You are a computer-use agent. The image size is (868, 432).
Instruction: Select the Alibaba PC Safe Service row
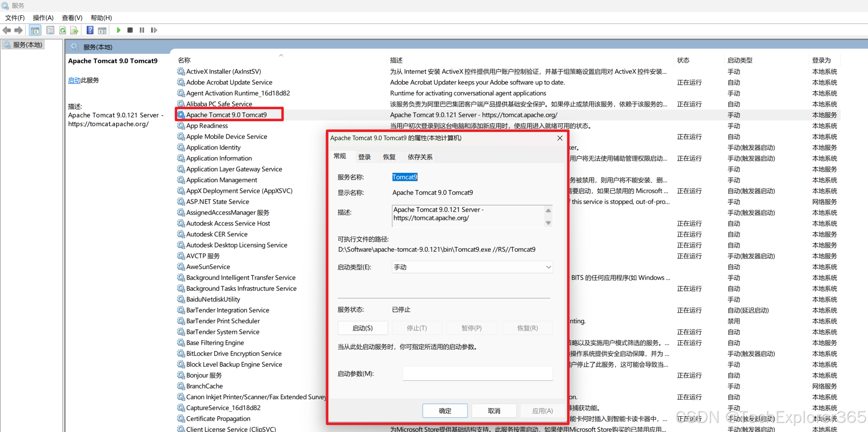tap(508, 104)
